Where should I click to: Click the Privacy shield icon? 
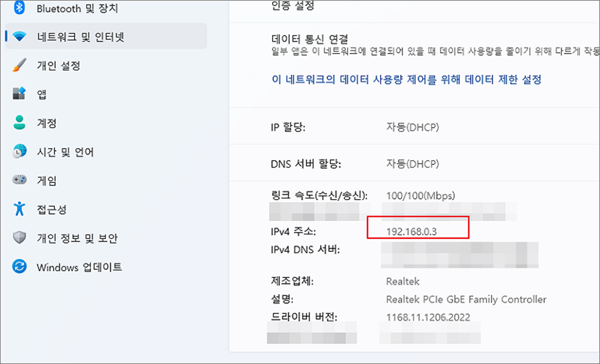19,238
